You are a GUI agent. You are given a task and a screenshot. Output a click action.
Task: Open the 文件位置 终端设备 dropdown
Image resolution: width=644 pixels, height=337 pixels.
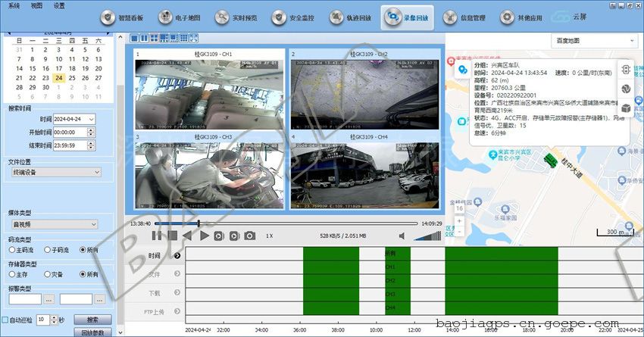[x=55, y=172]
